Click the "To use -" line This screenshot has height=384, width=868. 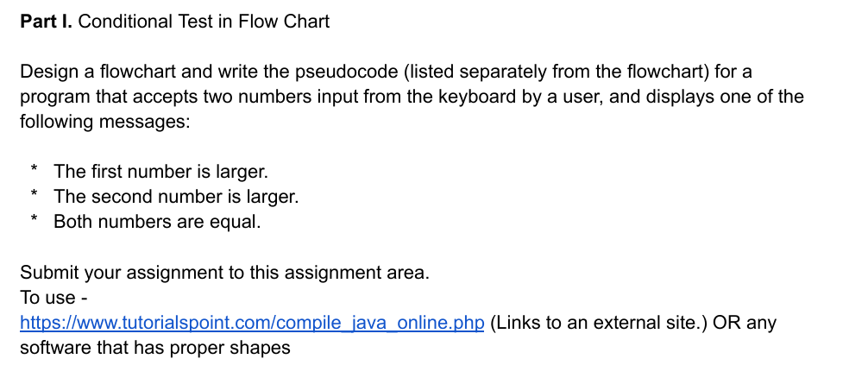click(x=53, y=298)
